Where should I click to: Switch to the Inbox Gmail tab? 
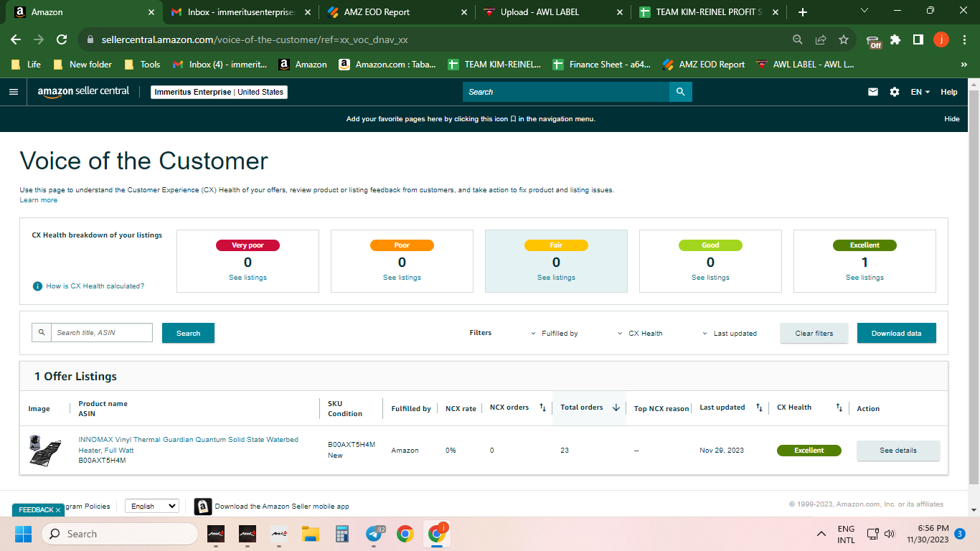click(240, 12)
